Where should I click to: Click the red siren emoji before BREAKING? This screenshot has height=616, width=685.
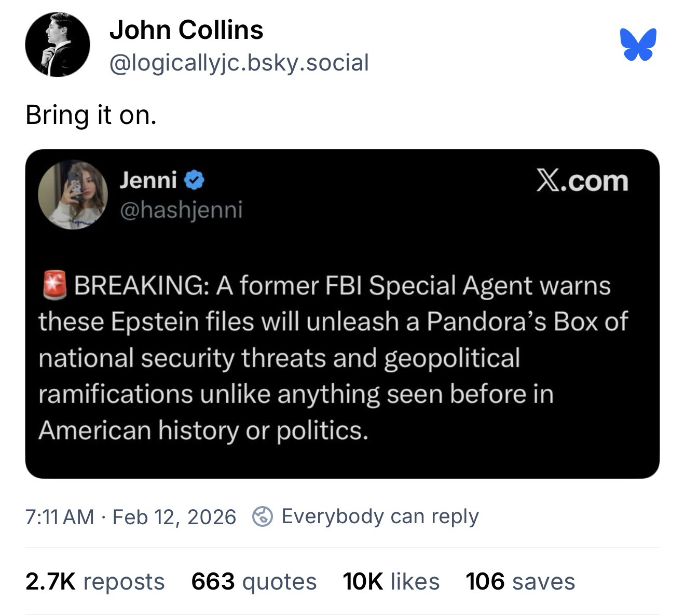click(54, 285)
